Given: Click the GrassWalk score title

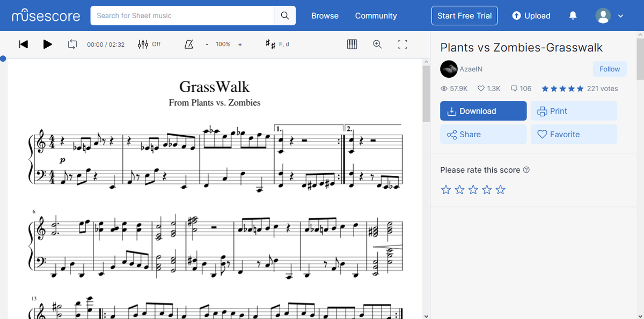Looking at the screenshot, I should click(215, 87).
